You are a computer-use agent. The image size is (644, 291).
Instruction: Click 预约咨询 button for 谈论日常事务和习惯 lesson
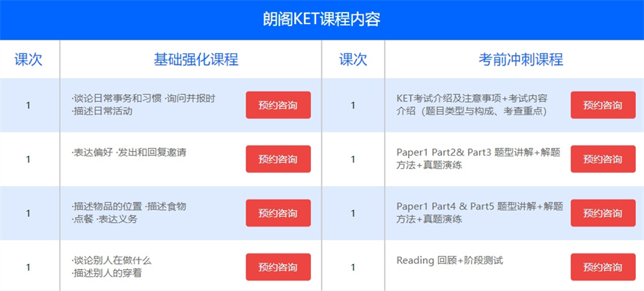pos(278,105)
